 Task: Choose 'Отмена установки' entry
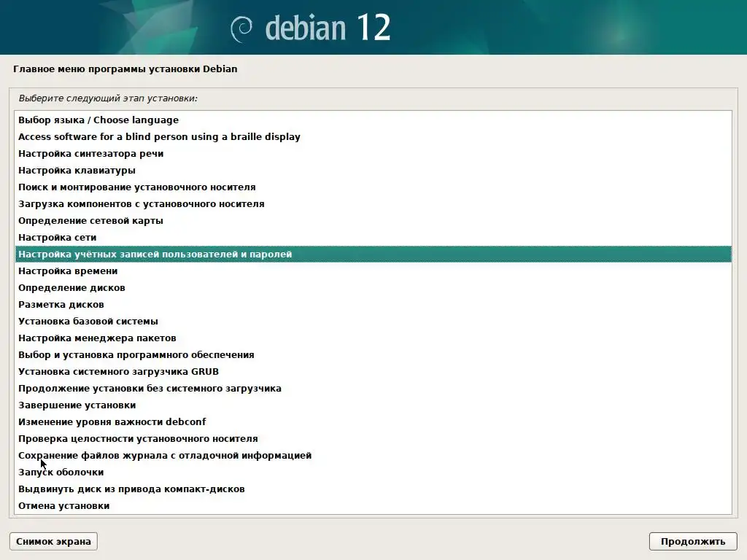(373, 506)
